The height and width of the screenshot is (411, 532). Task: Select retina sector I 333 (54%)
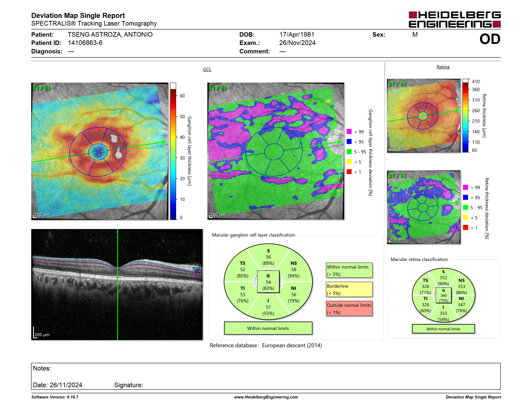[x=443, y=313]
